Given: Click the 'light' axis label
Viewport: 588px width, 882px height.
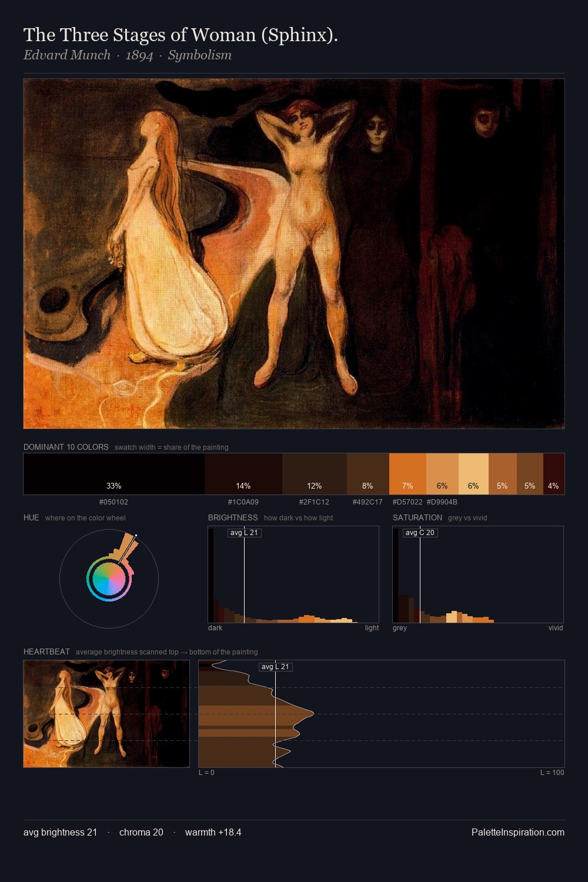Looking at the screenshot, I should (x=372, y=628).
